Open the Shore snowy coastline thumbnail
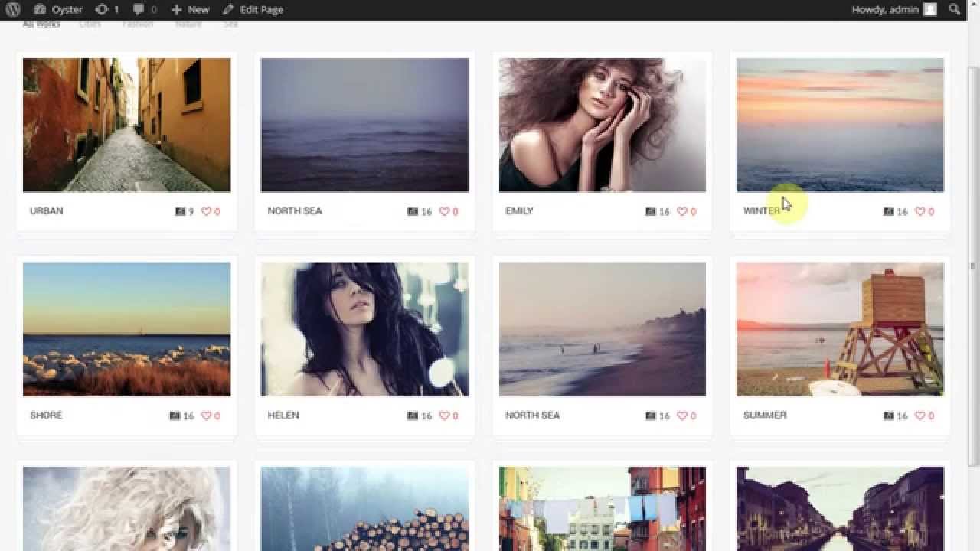Image resolution: width=980 pixels, height=551 pixels. point(126,329)
